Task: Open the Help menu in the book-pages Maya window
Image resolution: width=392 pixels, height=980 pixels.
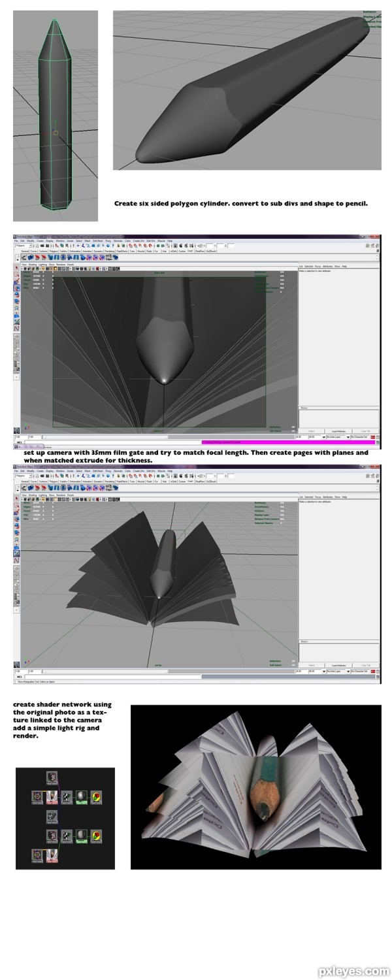Action: (169, 470)
